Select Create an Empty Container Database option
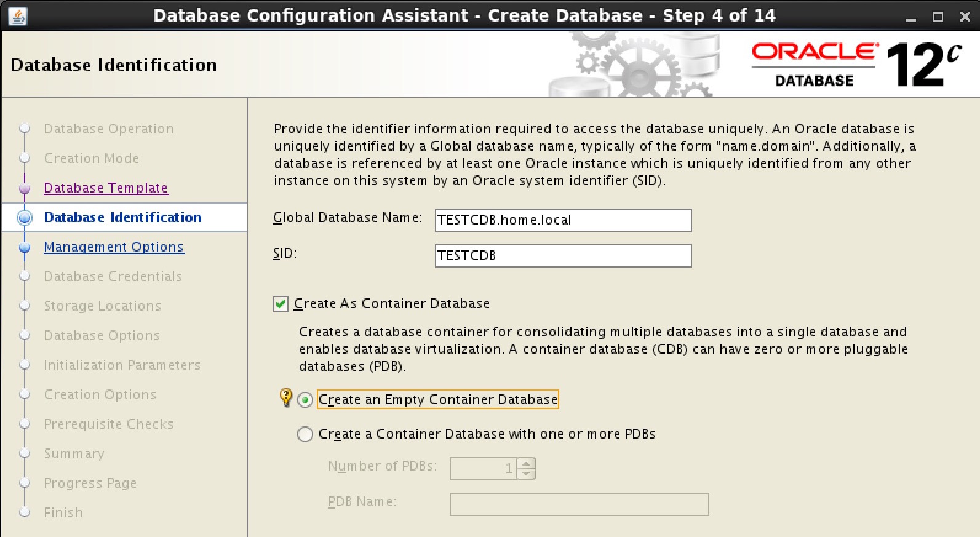The width and height of the screenshot is (980, 537). [x=305, y=400]
